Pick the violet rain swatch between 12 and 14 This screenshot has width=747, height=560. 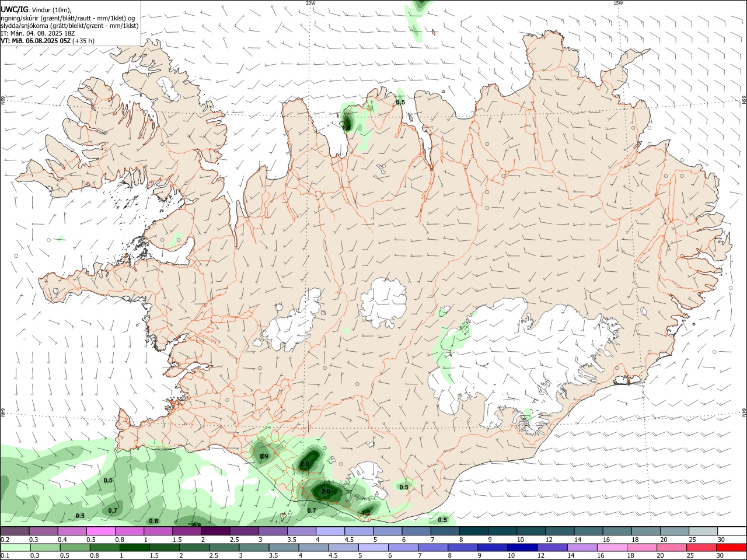(x=552, y=547)
